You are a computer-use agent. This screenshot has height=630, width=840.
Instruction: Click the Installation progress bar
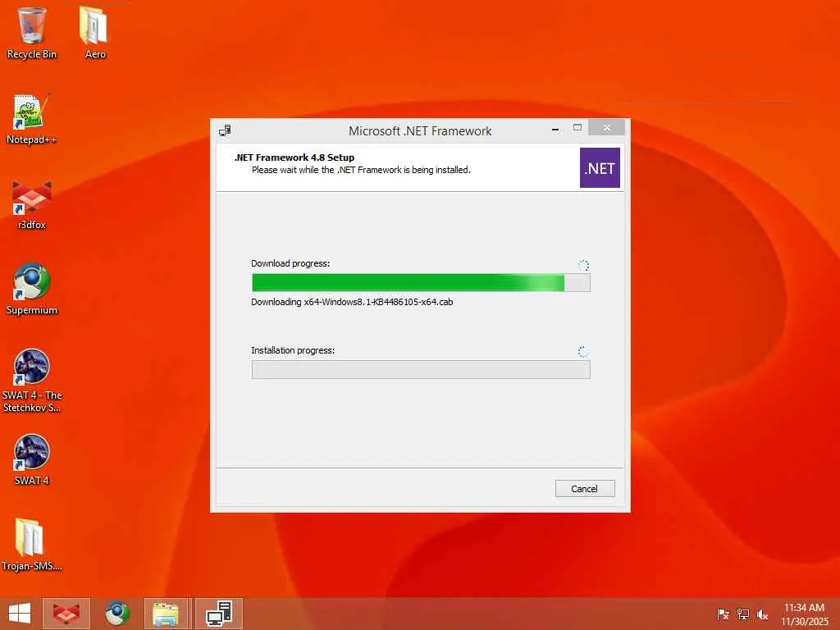point(421,369)
